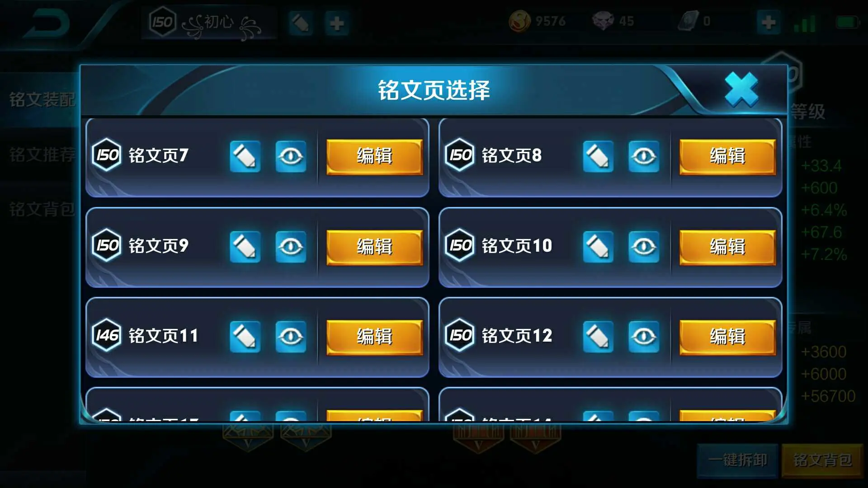Preview 铭文页7 with the eye icon
Image resolution: width=868 pixels, height=488 pixels.
[291, 156]
